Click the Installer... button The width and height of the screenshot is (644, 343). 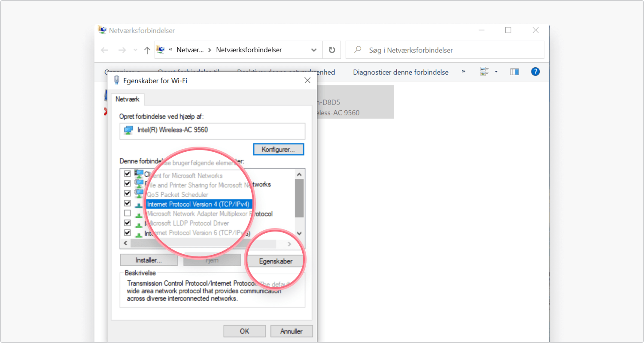pos(149,260)
